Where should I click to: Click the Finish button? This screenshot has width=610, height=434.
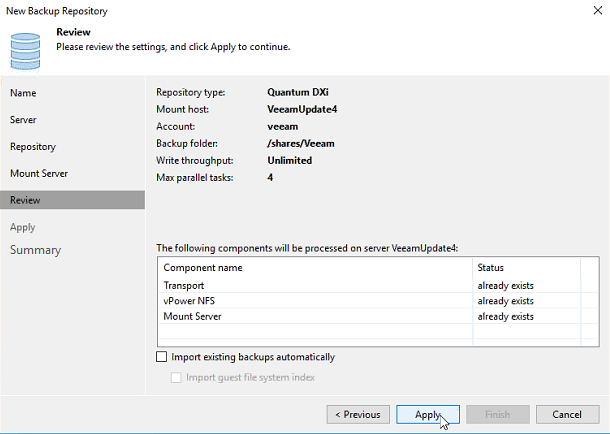point(497,414)
